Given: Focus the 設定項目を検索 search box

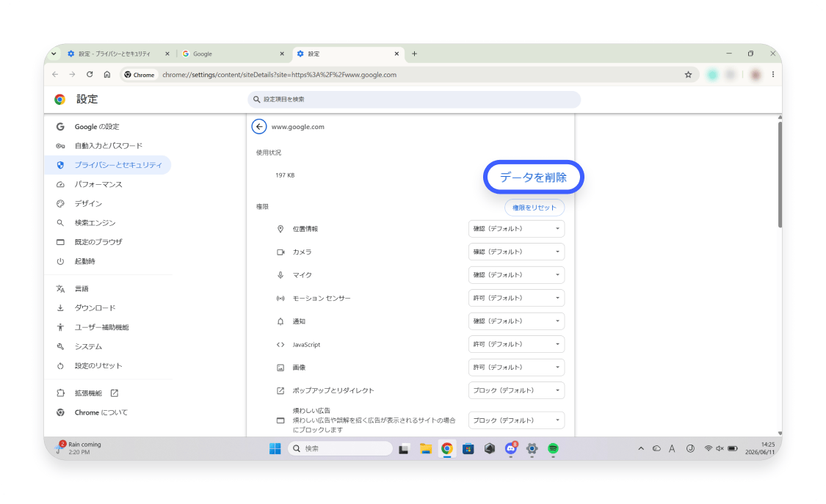Looking at the screenshot, I should 414,100.
